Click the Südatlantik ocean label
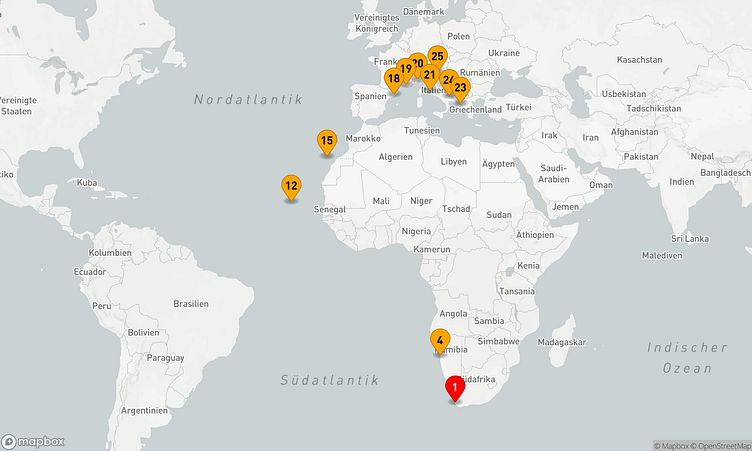The image size is (752, 451). (x=330, y=380)
